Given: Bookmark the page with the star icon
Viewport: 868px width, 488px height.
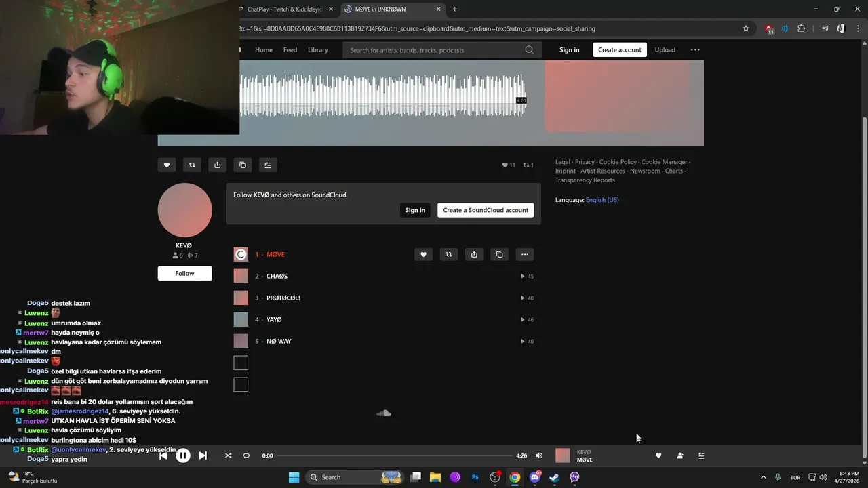Looking at the screenshot, I should coord(746,28).
